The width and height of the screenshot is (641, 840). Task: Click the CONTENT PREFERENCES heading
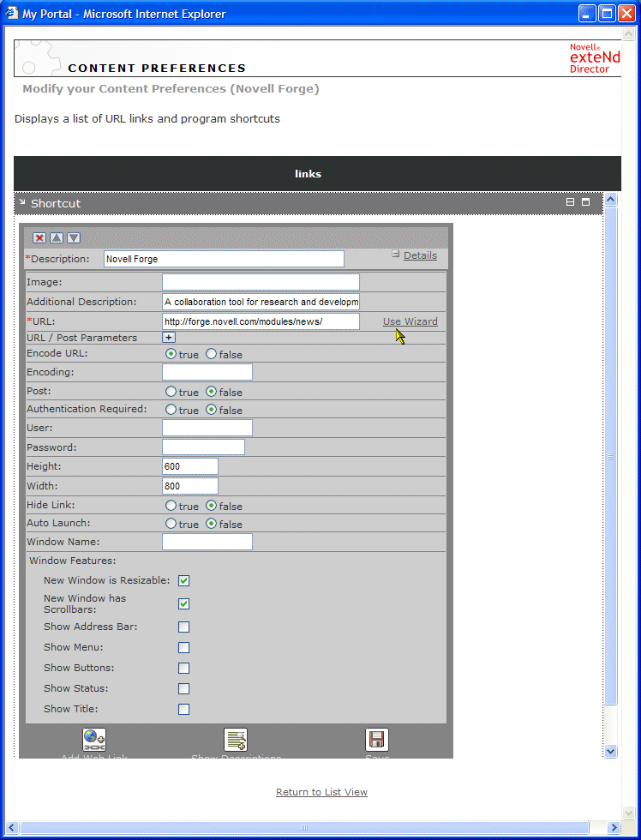point(157,69)
